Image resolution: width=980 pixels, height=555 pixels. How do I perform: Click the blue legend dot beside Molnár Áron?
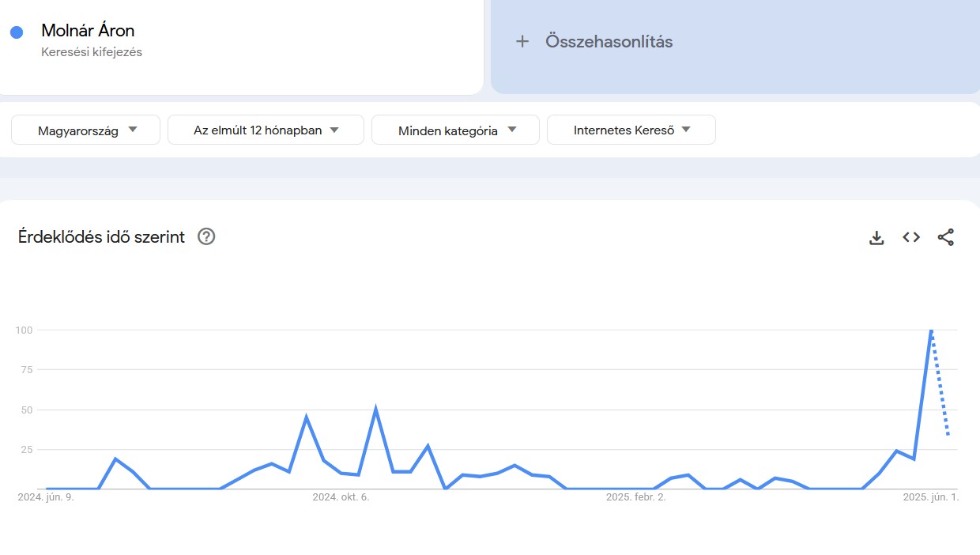pyautogui.click(x=17, y=30)
